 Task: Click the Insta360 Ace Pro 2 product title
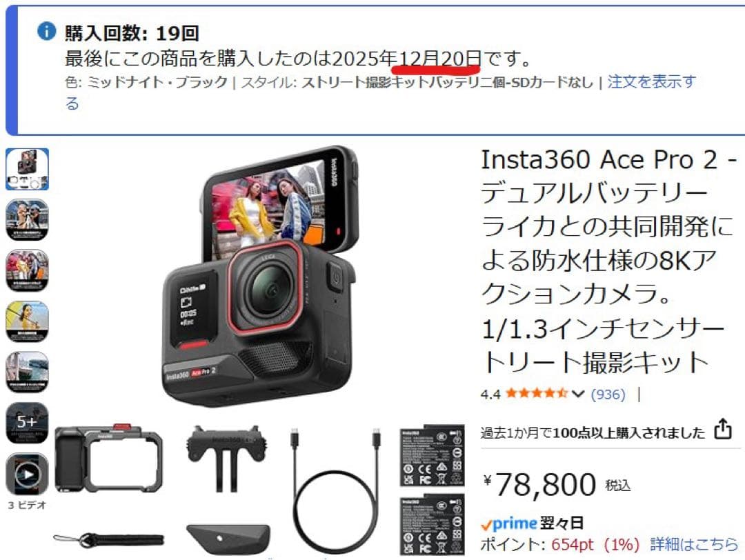608,261
